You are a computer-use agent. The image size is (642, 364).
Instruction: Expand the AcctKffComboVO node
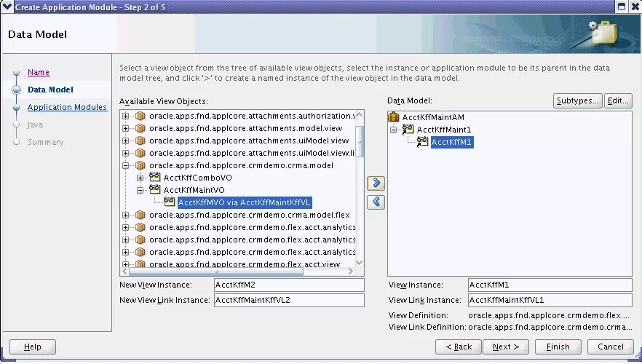pyautogui.click(x=140, y=178)
